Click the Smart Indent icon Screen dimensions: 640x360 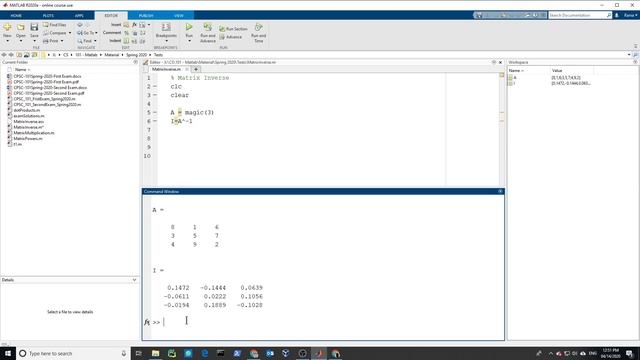click(x=127, y=41)
